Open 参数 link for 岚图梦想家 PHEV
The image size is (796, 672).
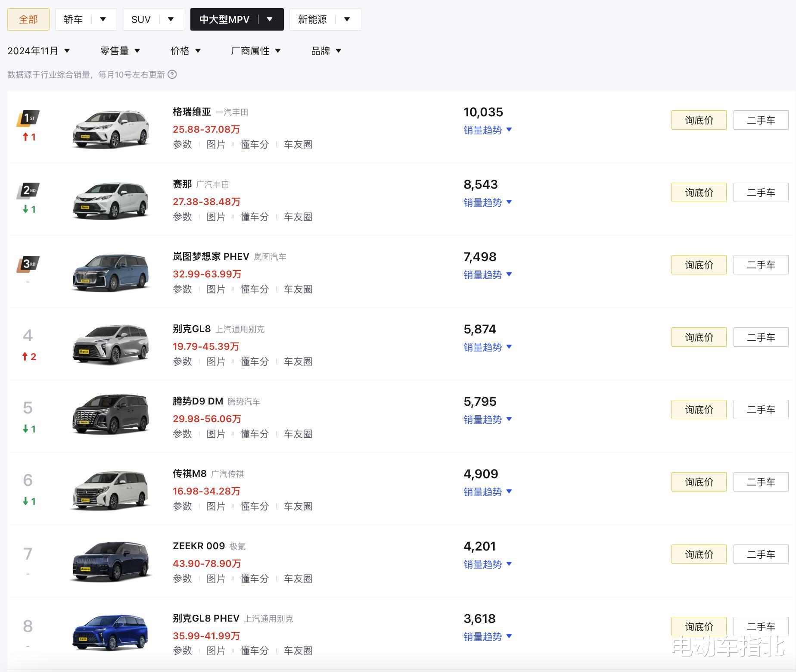click(182, 289)
